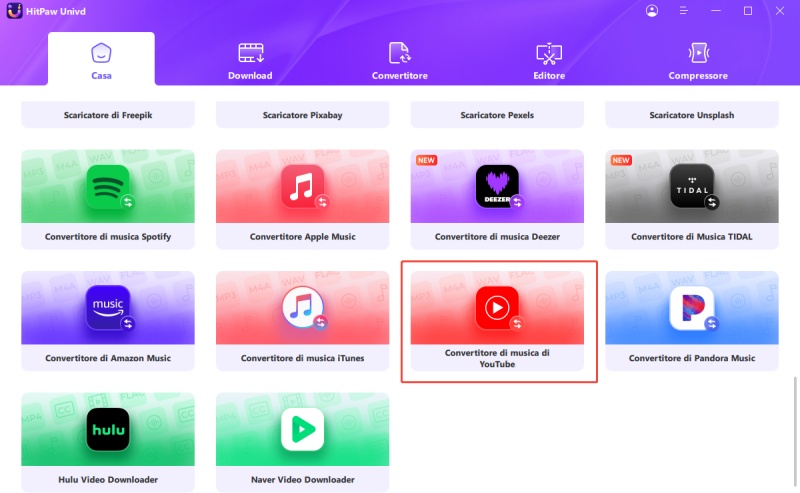The image size is (800, 493).
Task: Click the YouTube Music play icon
Action: pyautogui.click(x=497, y=308)
